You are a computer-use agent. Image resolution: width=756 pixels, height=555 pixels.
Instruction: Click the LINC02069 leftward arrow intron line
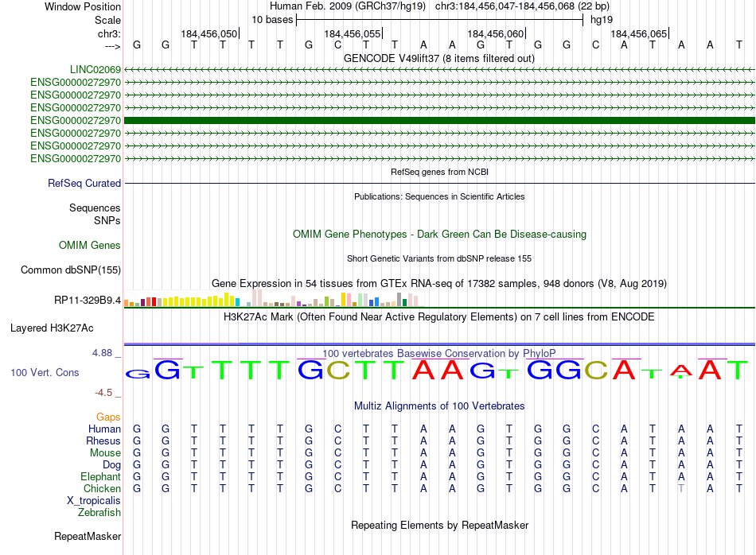pyautogui.click(x=439, y=70)
